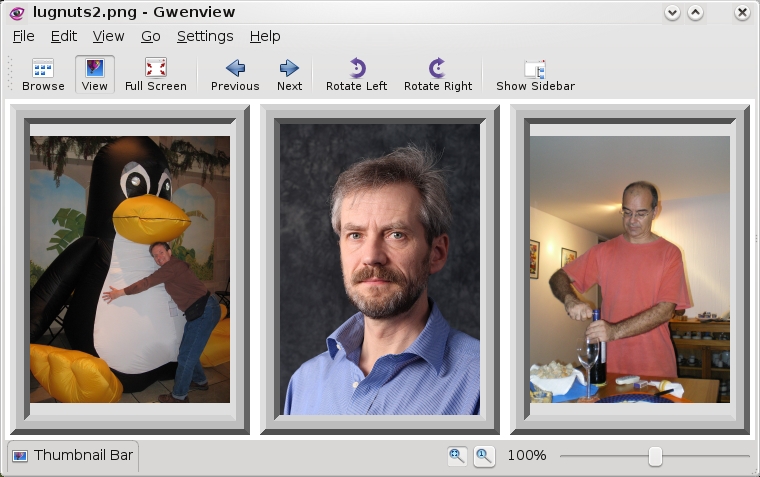760x477 pixels.
Task: Switch to Browse mode
Action: pos(43,75)
